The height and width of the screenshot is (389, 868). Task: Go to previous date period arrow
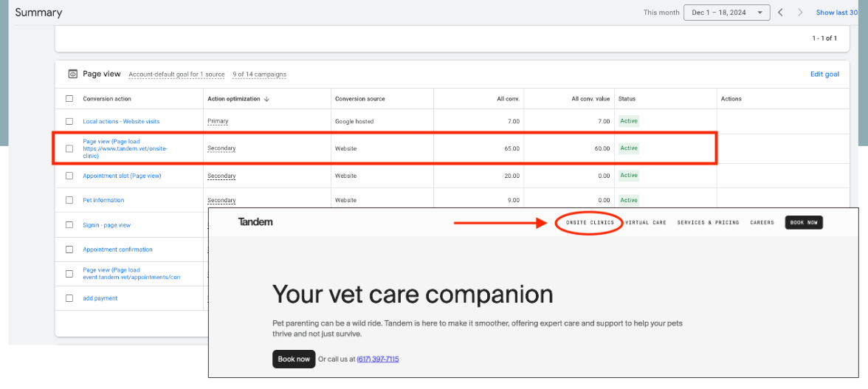[780, 13]
